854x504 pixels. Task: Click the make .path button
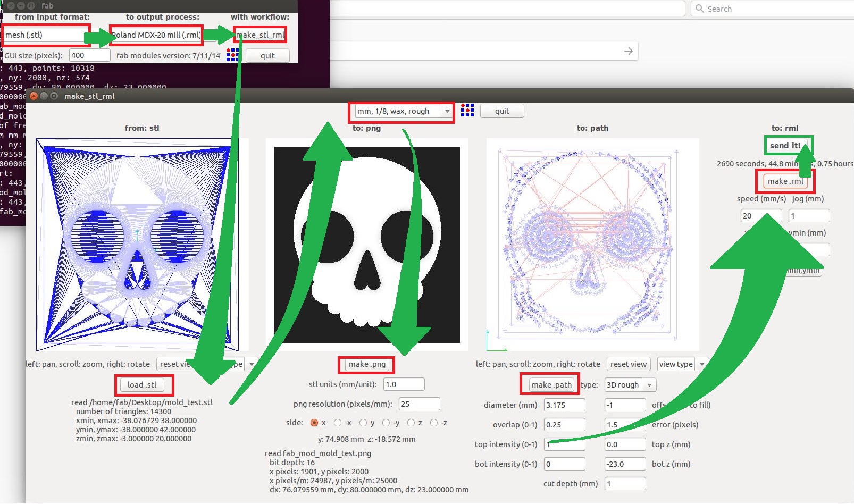(551, 385)
